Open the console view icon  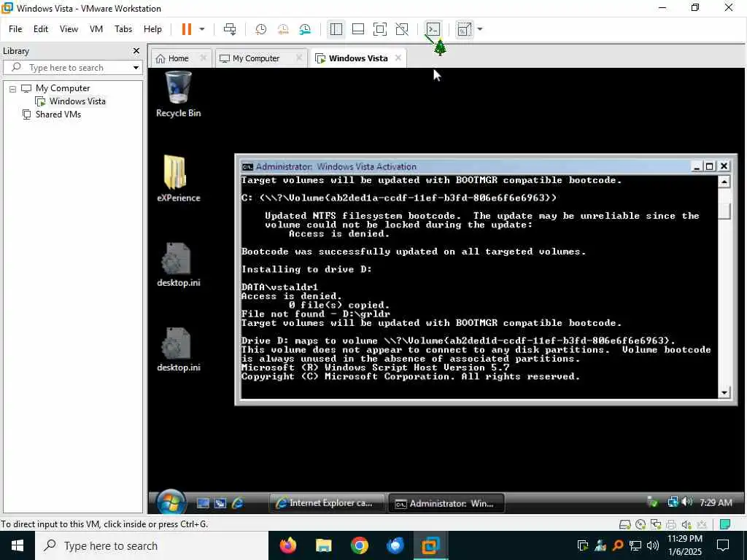tap(433, 29)
